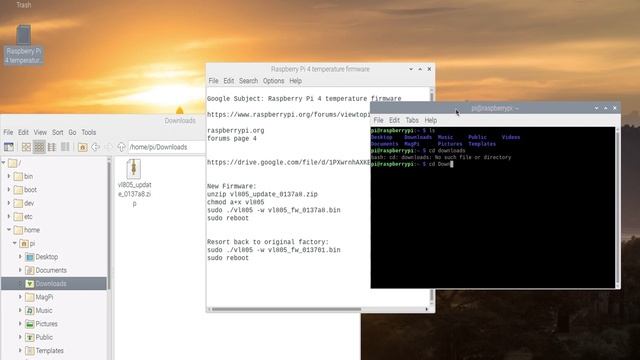
Task: Open the terminal Help menu
Action: tap(431, 120)
